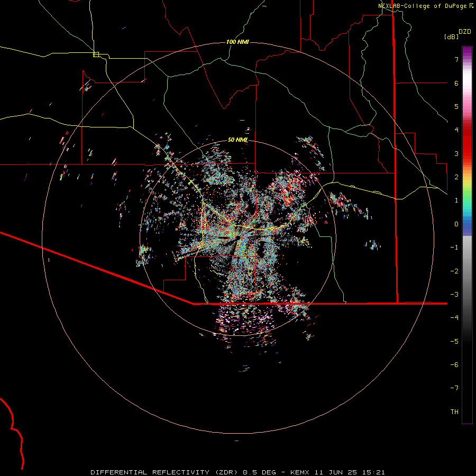Click the -7 dB tick label
Viewport: 476px width, 476px height.
coord(454,388)
